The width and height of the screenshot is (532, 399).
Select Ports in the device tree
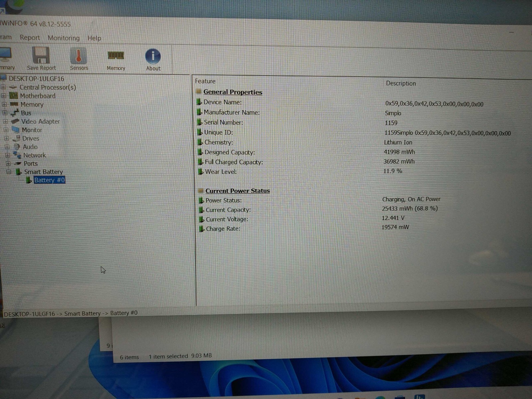point(31,164)
